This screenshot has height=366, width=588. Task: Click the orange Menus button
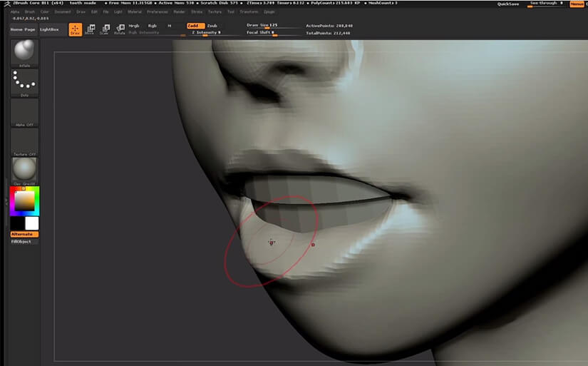577,4
